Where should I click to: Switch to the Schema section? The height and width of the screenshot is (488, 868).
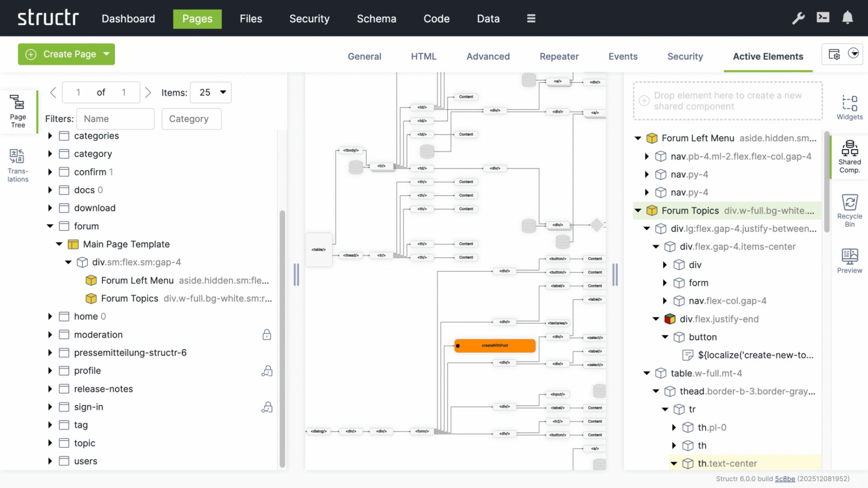(377, 19)
